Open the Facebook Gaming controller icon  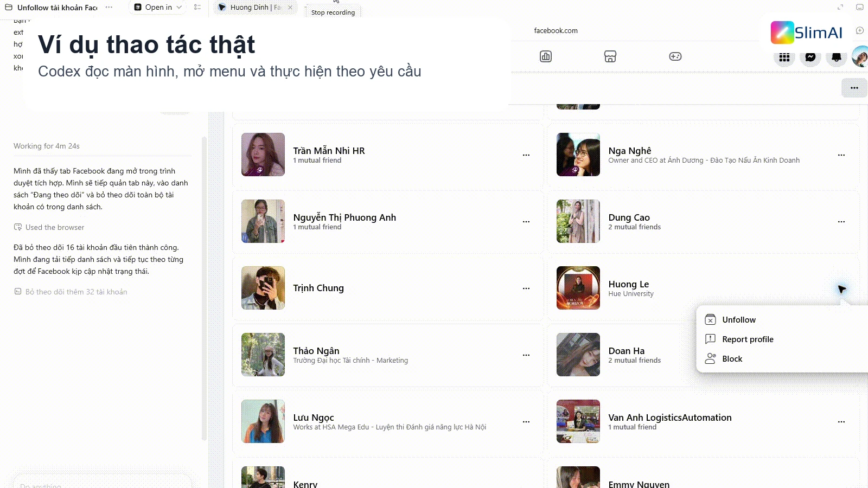(x=675, y=56)
